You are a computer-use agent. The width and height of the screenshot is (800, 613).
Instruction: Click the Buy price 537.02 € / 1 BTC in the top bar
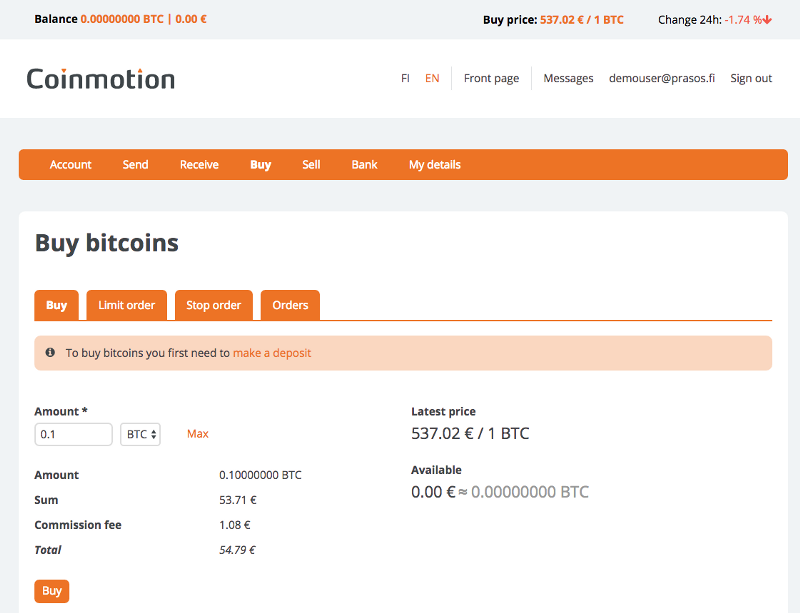582,20
